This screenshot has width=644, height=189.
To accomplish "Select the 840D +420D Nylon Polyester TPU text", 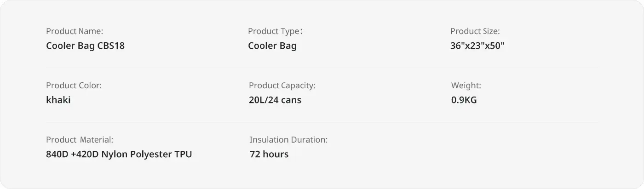I will [119, 154].
